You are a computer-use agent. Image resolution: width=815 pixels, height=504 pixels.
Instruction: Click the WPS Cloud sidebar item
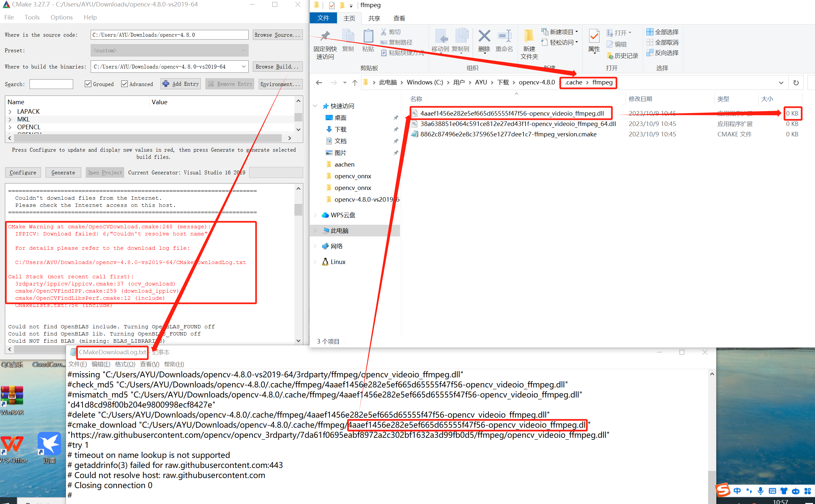click(343, 215)
